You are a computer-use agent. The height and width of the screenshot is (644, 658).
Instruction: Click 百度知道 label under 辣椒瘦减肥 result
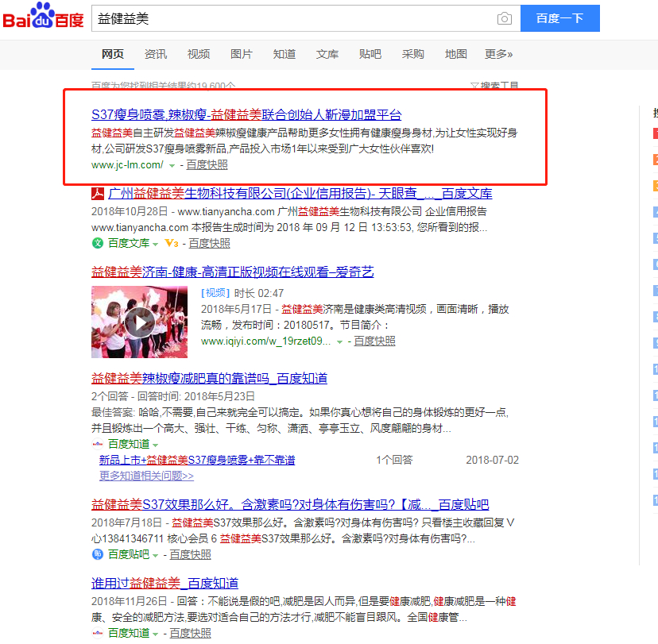(x=129, y=444)
